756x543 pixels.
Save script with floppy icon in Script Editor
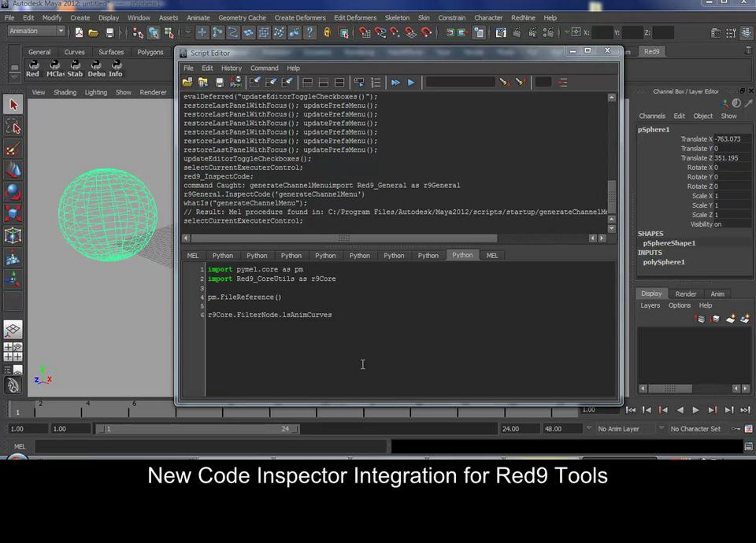(x=219, y=82)
